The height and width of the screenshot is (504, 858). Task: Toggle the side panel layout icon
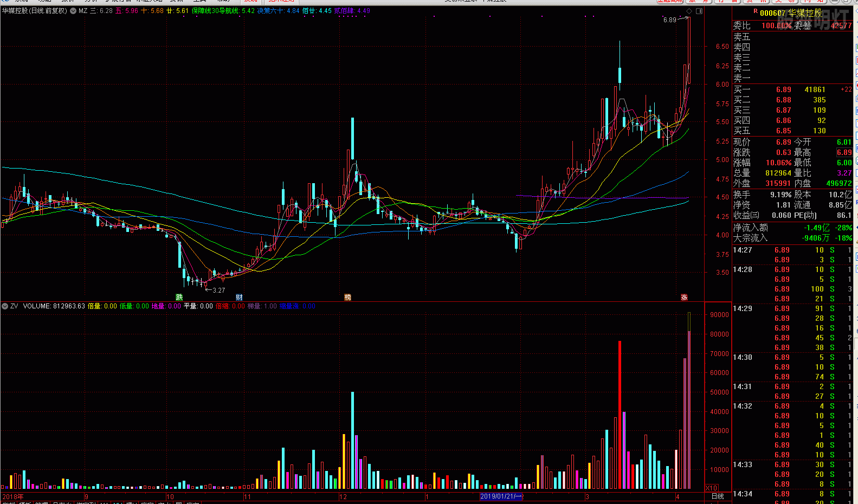tap(699, 11)
